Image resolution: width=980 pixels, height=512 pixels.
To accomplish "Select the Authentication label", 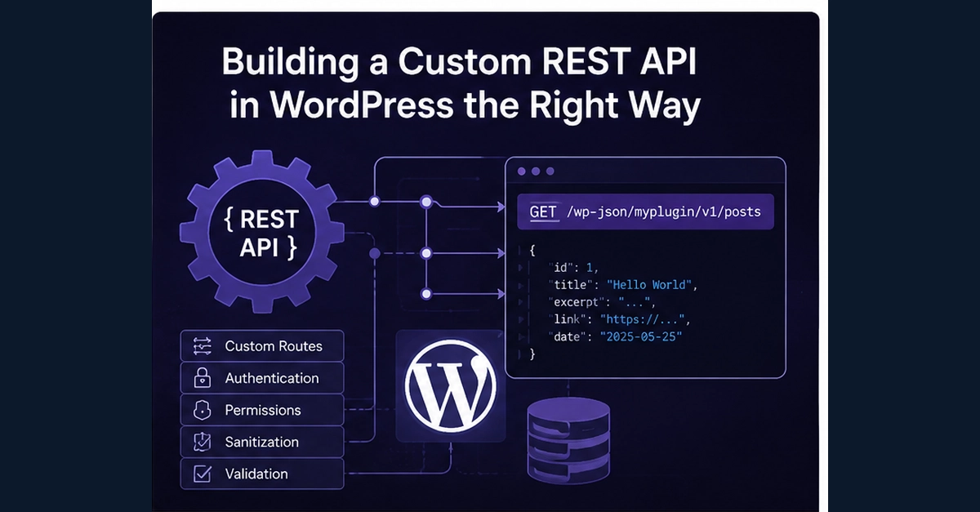I will (x=272, y=378).
